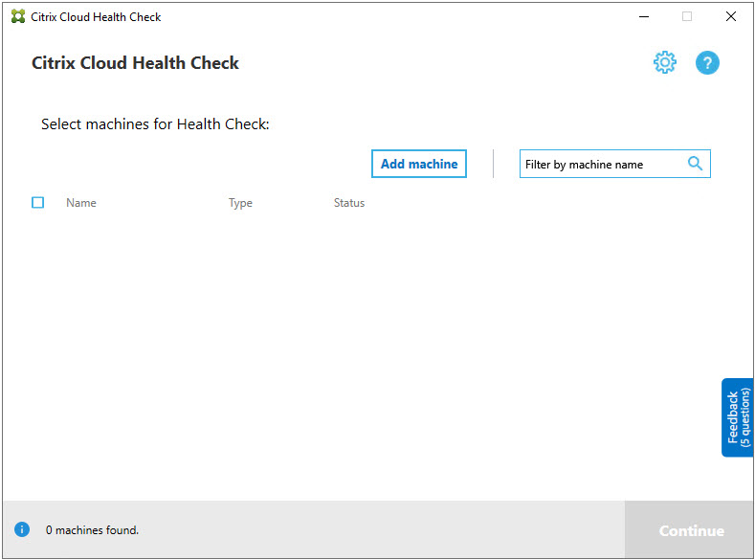Close the Citrix Cloud Health Check window

(730, 16)
